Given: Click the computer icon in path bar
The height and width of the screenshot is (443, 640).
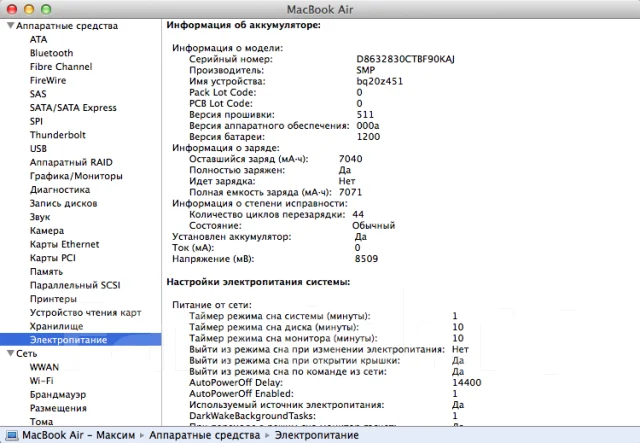Looking at the screenshot, I should click(x=11, y=435).
